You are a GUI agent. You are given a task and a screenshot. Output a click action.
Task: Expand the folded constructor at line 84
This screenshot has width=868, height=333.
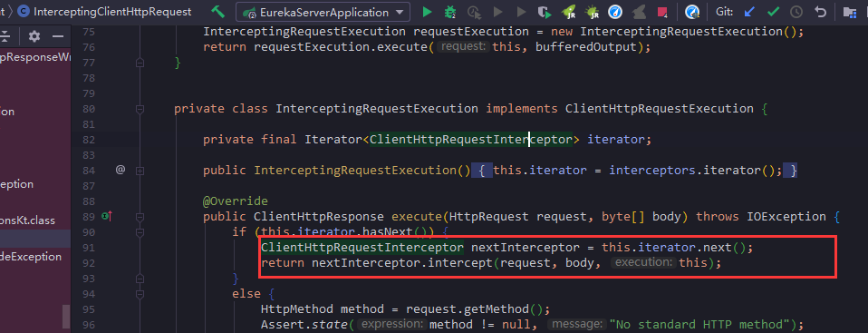coord(140,171)
